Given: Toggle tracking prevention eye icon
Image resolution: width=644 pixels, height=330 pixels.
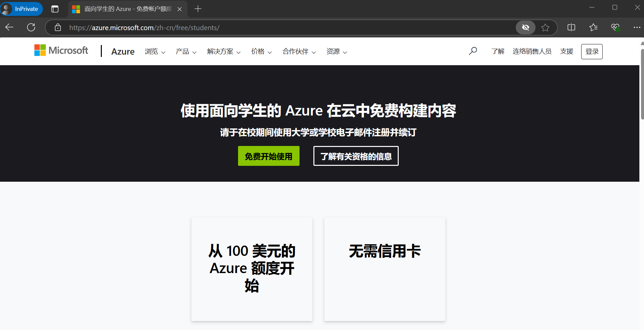Looking at the screenshot, I should (x=525, y=27).
